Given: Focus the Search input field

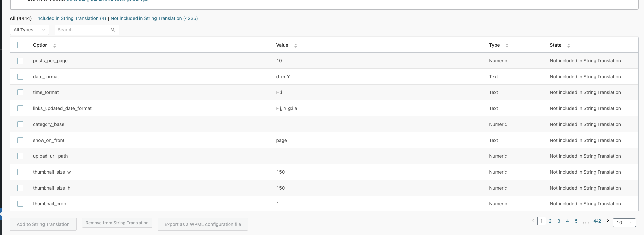Looking at the screenshot, I should click(x=83, y=30).
